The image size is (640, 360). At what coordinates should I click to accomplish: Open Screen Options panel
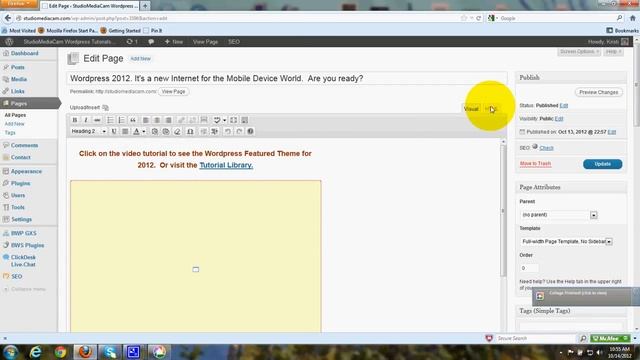(x=579, y=52)
